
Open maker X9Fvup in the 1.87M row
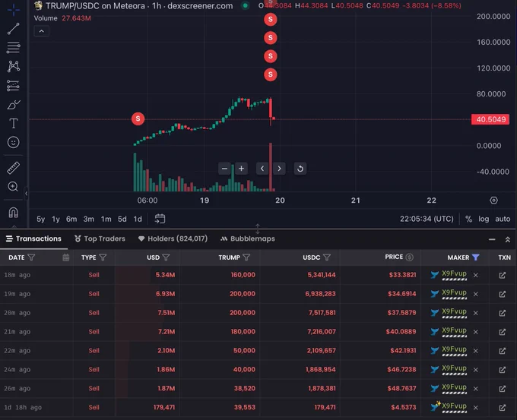coord(454,387)
